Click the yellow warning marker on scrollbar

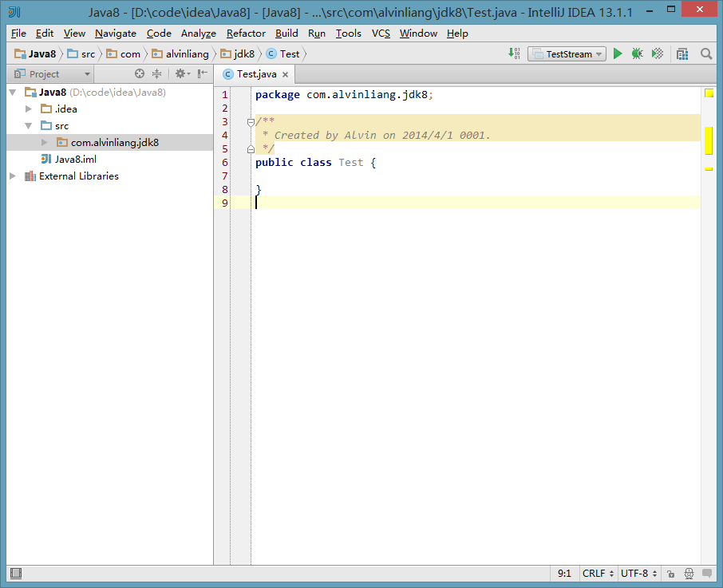[708, 140]
